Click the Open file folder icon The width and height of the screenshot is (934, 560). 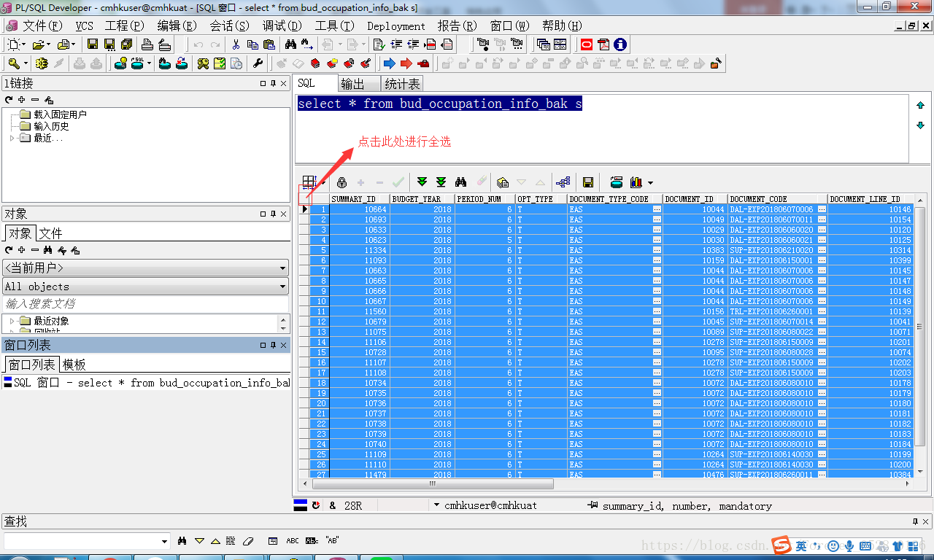coord(38,44)
